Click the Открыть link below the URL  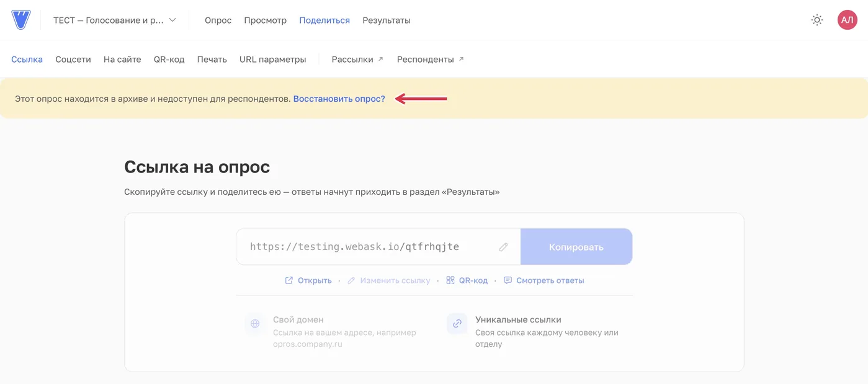308,280
